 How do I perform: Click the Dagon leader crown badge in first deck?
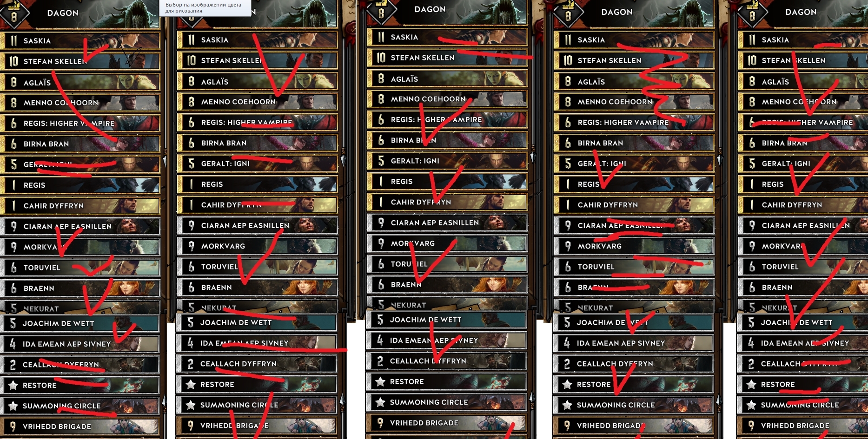(x=14, y=14)
